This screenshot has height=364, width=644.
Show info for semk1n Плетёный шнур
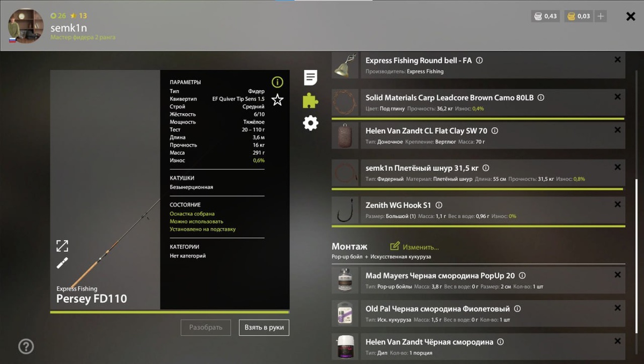[486, 168]
